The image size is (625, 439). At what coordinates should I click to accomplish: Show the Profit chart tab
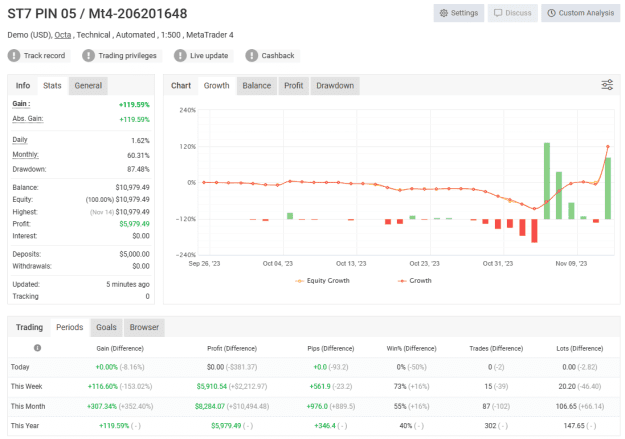tap(294, 86)
